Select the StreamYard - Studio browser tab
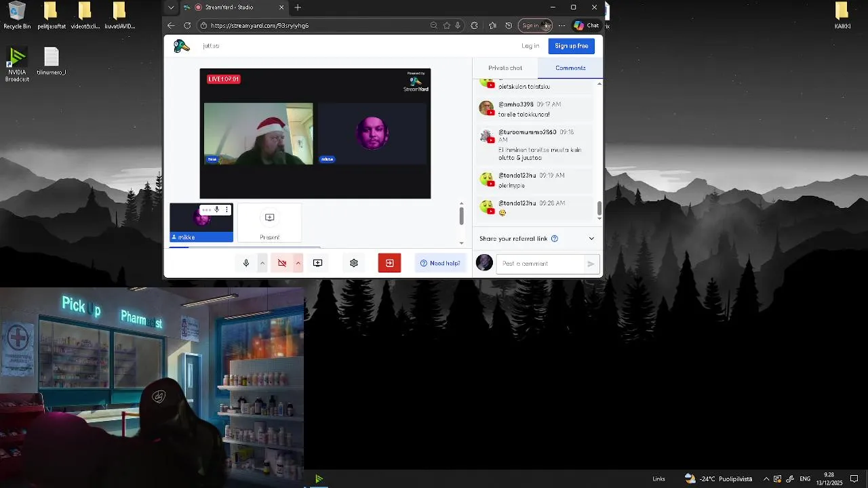 [234, 7]
